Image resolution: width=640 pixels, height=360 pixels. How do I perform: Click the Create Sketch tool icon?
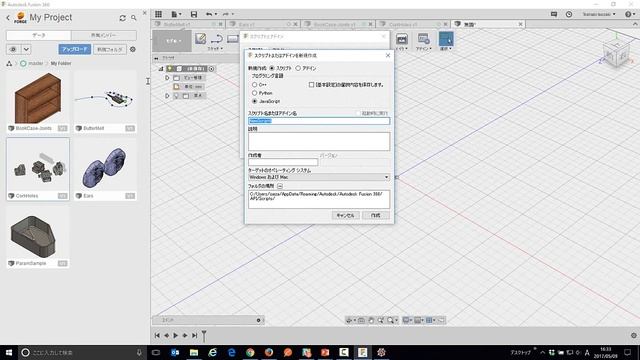(200, 39)
